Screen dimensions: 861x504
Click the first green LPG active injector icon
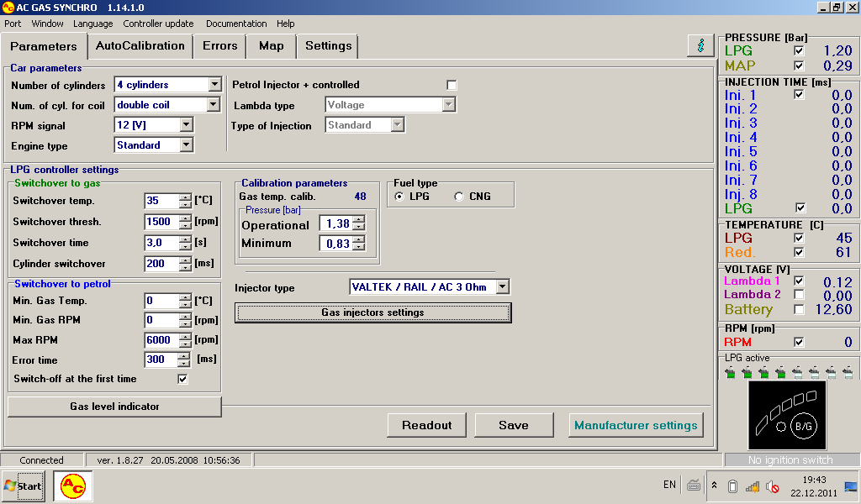pos(731,373)
